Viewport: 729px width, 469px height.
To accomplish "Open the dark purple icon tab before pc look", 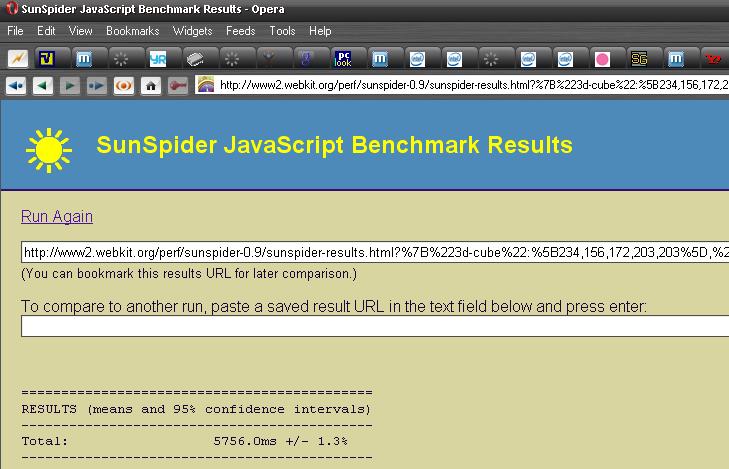I will click(305, 59).
